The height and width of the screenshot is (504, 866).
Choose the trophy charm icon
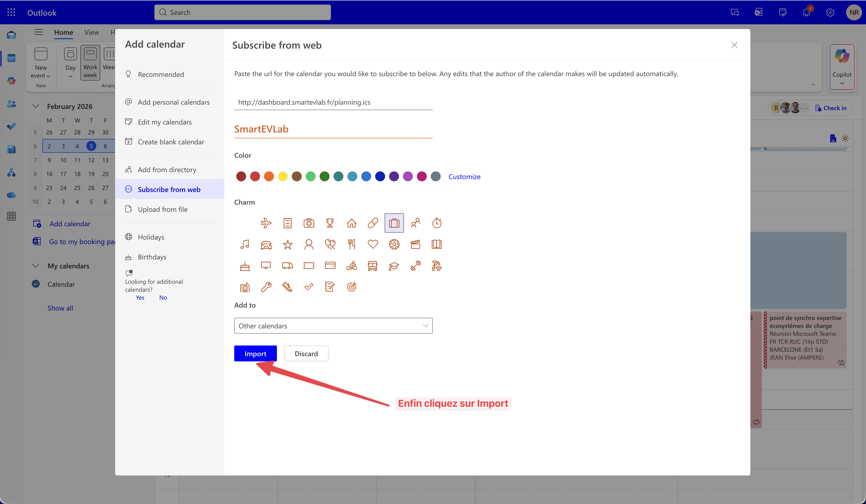(x=330, y=223)
